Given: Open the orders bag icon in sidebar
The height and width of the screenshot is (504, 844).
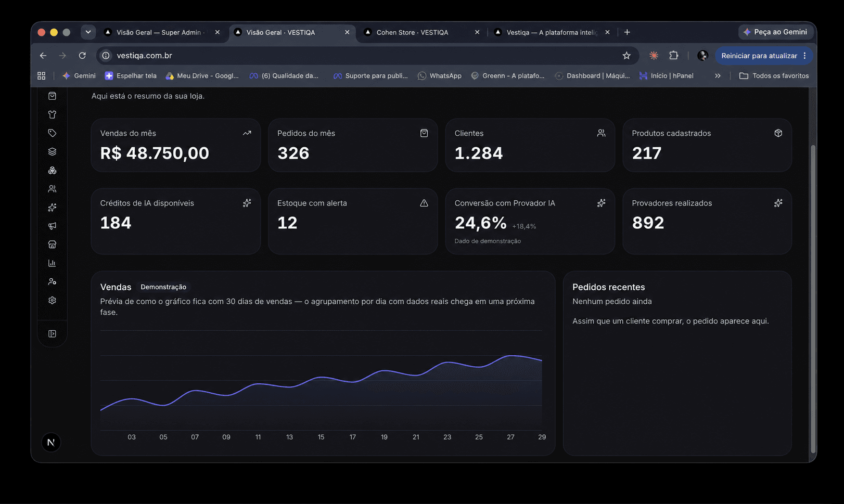Looking at the screenshot, I should [x=52, y=96].
